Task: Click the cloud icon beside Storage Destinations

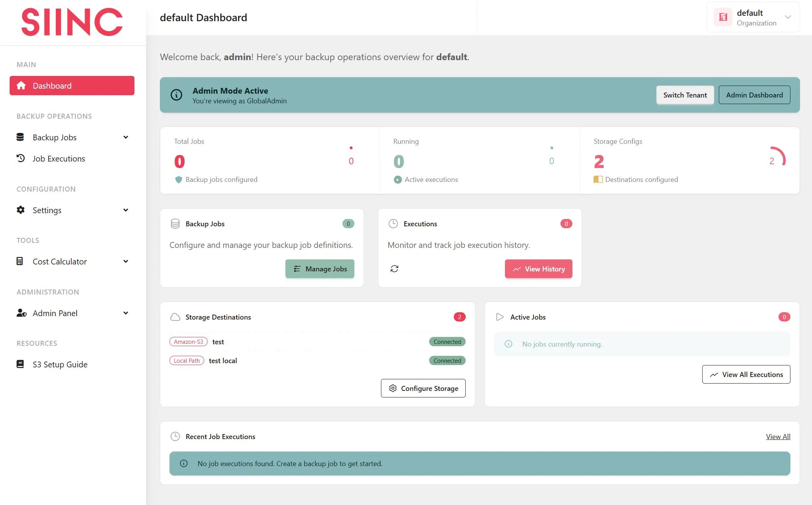Action: tap(175, 317)
